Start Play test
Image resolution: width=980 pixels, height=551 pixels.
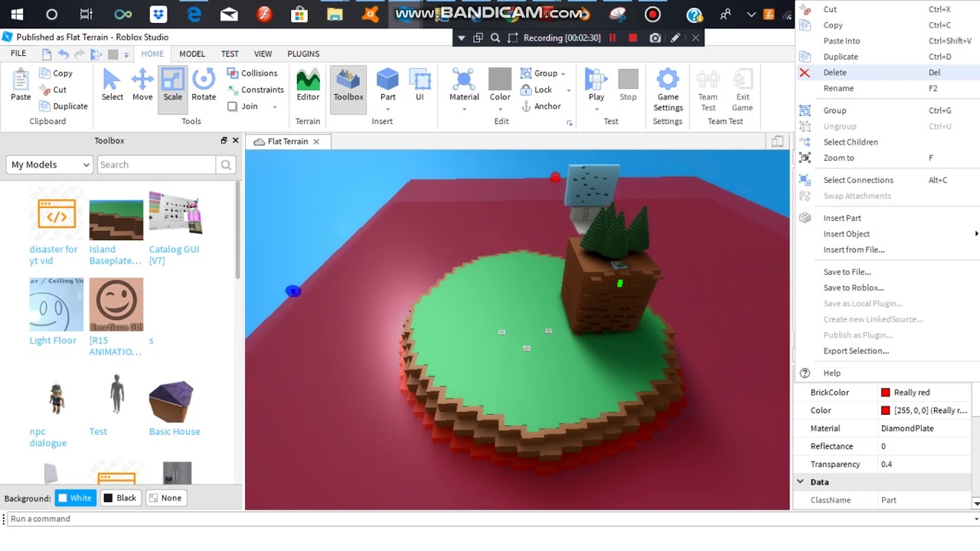[x=596, y=86]
